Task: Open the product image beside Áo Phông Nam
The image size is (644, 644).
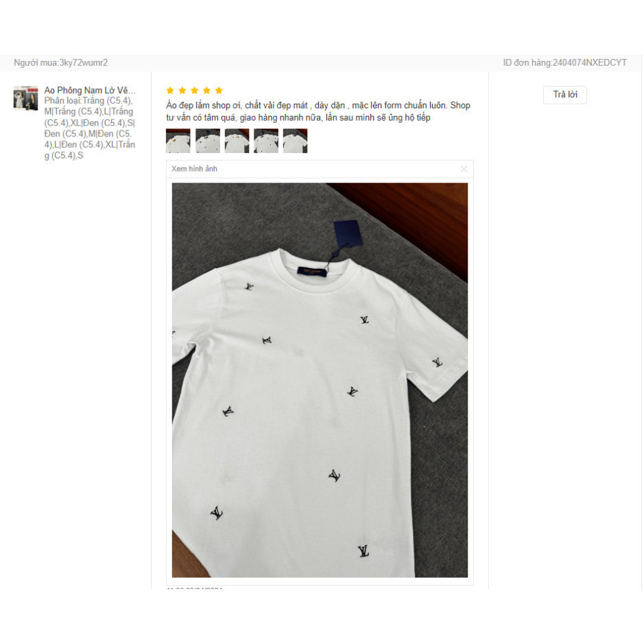Action: pos(25,98)
